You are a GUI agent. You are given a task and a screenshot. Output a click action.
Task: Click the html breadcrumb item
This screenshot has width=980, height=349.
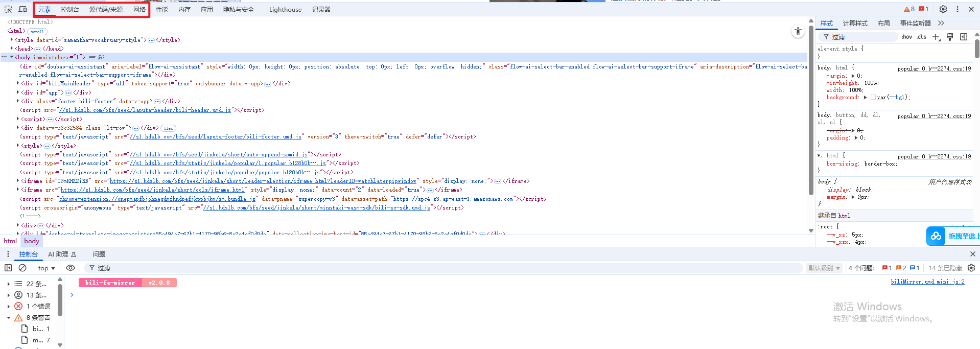10,241
